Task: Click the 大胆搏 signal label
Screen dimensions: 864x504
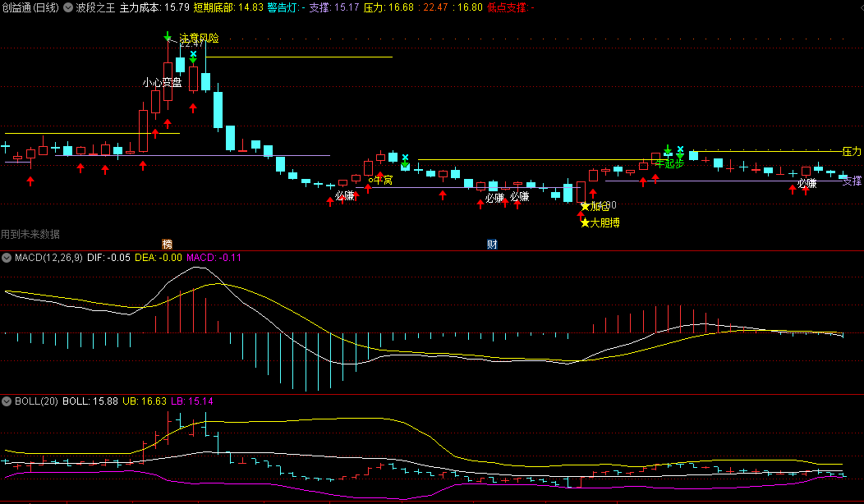Action: 605,222
